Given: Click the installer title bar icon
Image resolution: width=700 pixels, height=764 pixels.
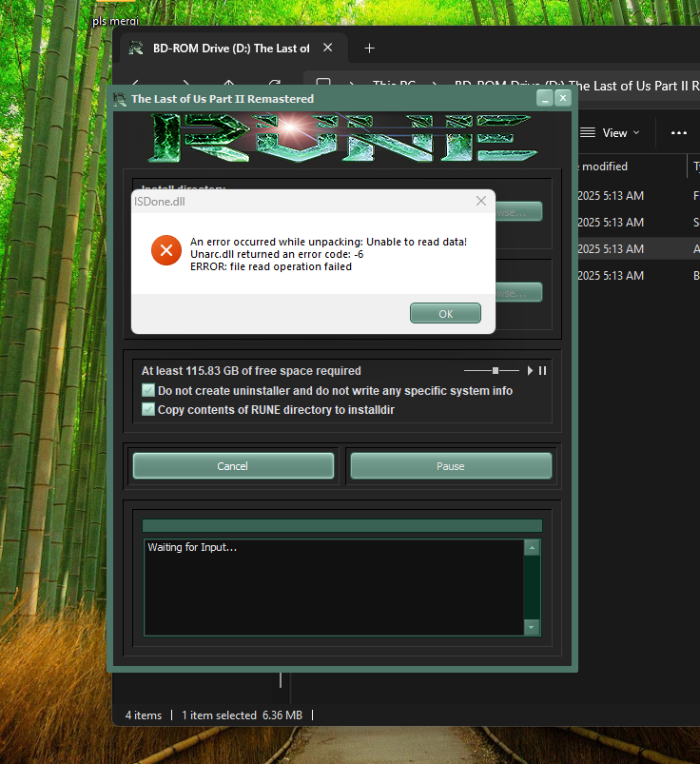Looking at the screenshot, I should (x=120, y=99).
